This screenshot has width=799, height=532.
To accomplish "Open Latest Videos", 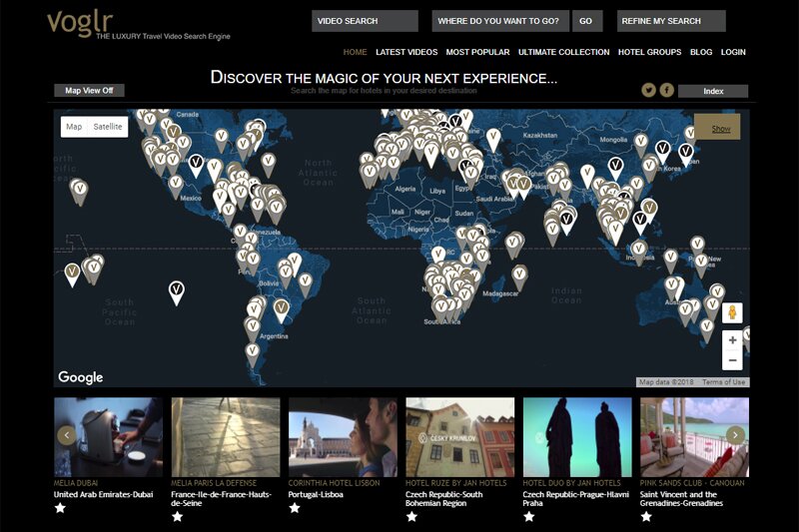I will pos(406,52).
